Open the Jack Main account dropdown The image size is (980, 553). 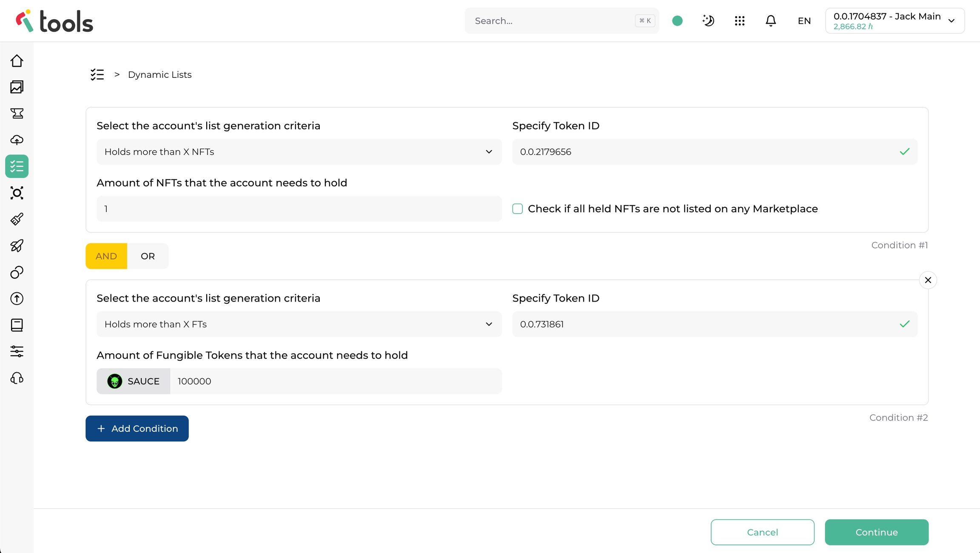pyautogui.click(x=895, y=21)
